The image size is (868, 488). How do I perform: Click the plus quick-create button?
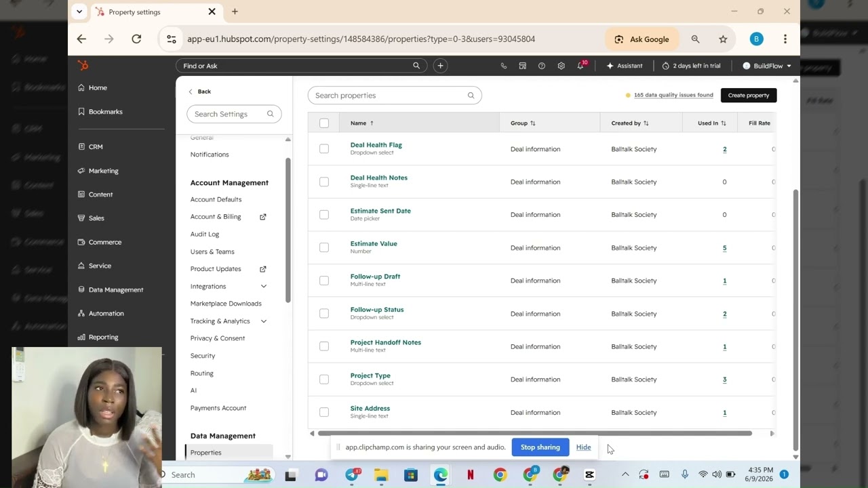click(x=440, y=66)
